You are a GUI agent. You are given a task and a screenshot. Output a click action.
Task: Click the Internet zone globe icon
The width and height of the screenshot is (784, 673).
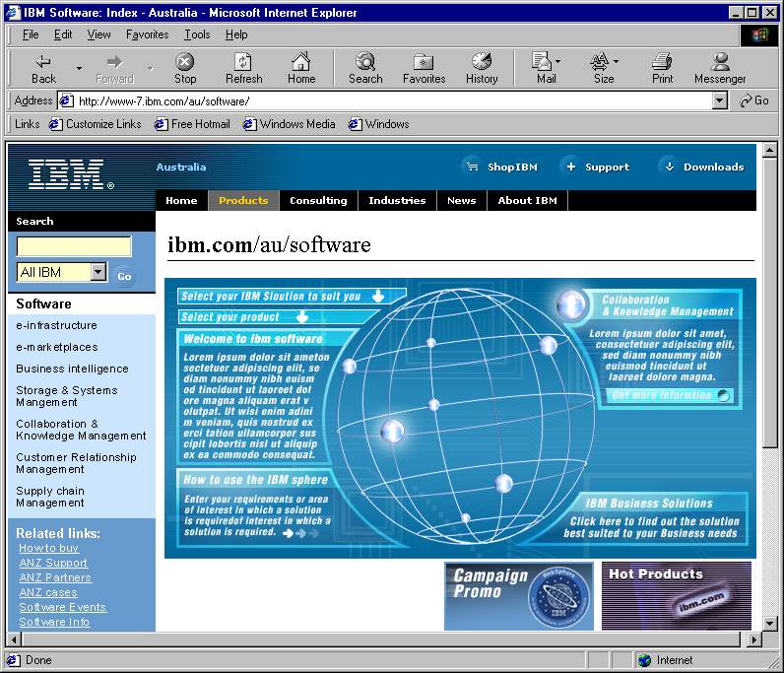pos(645,660)
